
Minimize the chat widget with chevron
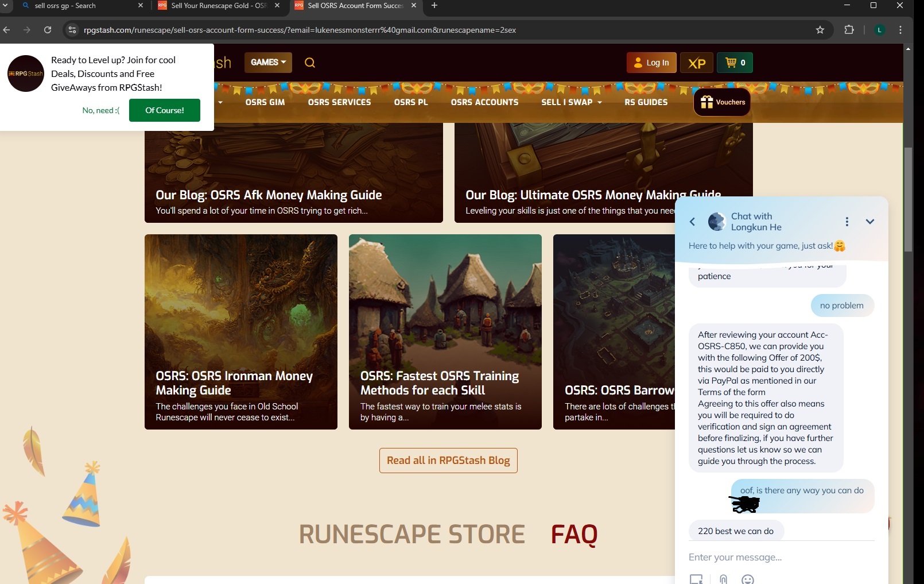tap(870, 222)
